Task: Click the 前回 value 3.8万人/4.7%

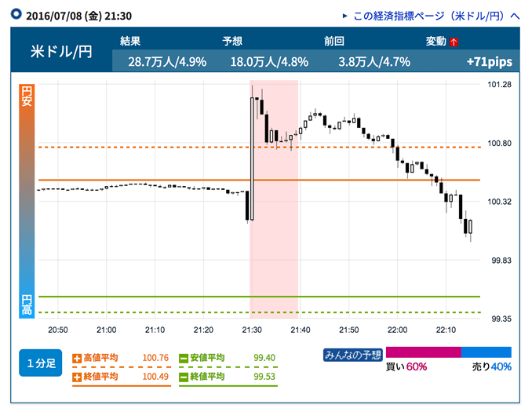Action: [x=374, y=62]
